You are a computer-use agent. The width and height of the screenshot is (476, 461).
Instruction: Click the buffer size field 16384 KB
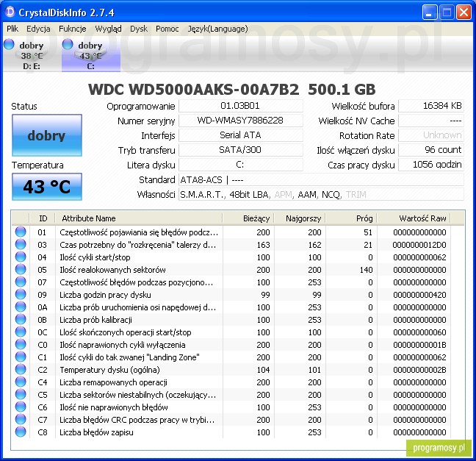click(431, 106)
